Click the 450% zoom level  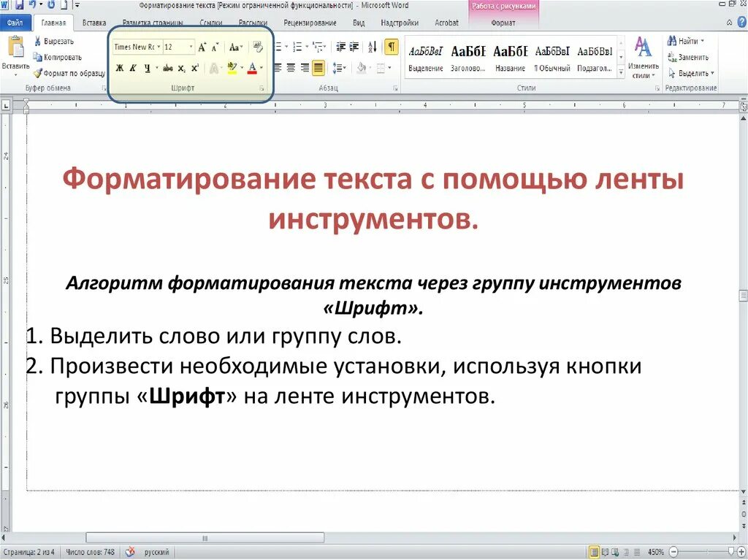[656, 553]
